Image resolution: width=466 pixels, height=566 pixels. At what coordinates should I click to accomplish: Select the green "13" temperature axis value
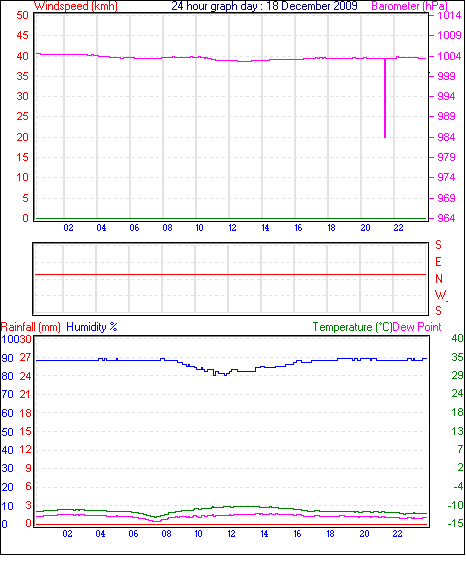click(457, 431)
